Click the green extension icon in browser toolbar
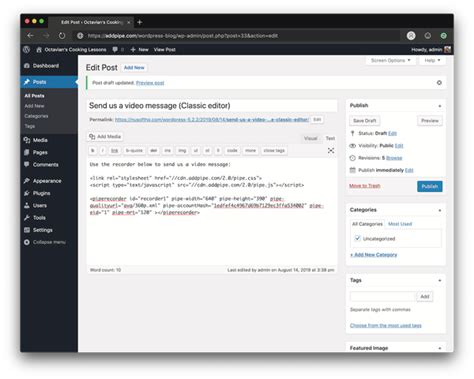474x379 pixels. click(444, 35)
